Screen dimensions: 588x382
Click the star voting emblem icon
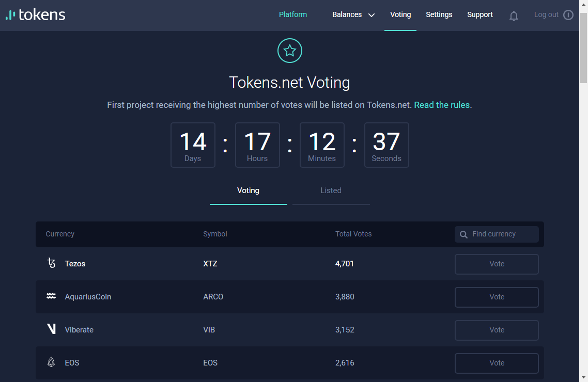pos(289,51)
